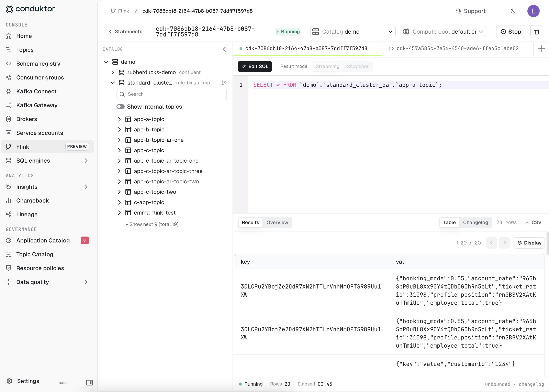Expand app-b-topic-ar-one table
Screen dimensions: 549x392
[119, 140]
